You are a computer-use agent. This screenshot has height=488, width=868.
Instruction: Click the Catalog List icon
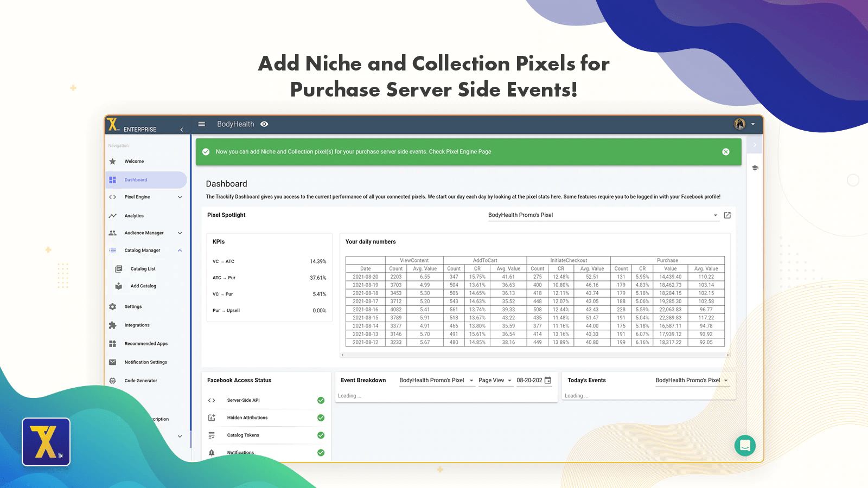[x=118, y=269]
